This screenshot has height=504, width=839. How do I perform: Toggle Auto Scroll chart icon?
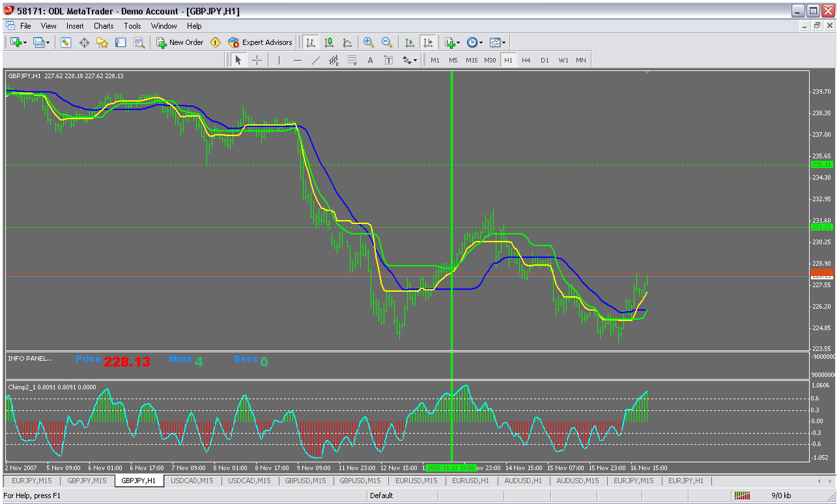(410, 42)
